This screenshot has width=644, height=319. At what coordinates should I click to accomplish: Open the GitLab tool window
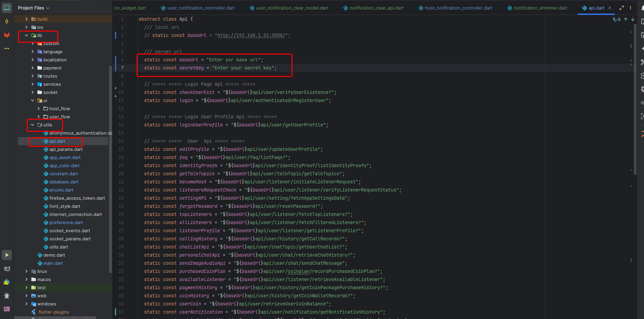pos(7,35)
